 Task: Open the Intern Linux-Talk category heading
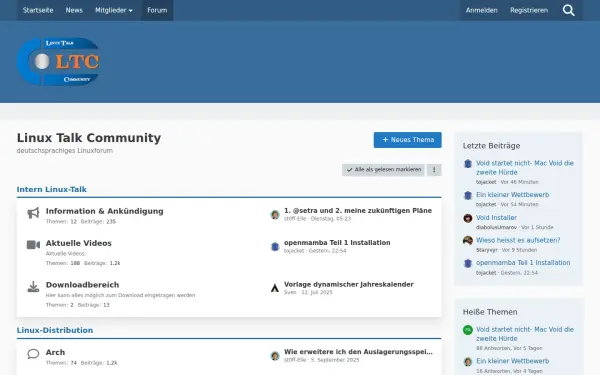tap(52, 189)
